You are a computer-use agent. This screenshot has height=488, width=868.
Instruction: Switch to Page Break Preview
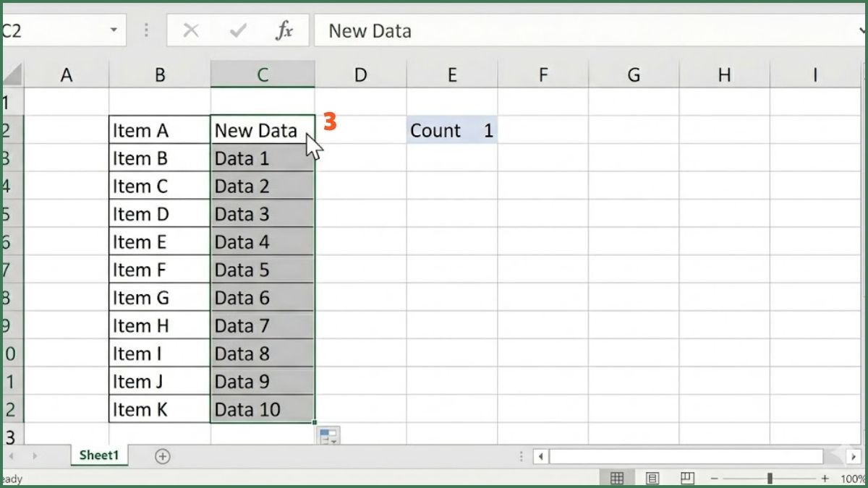pos(687,479)
